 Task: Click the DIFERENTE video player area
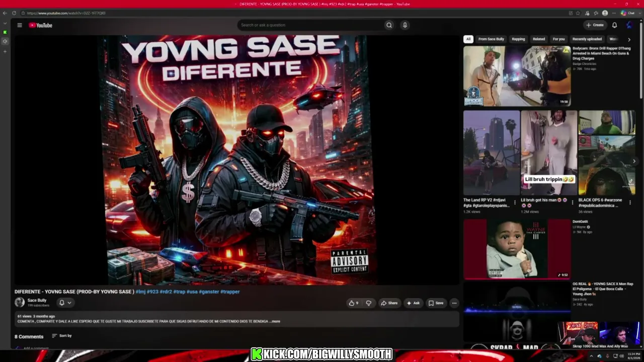(x=236, y=160)
